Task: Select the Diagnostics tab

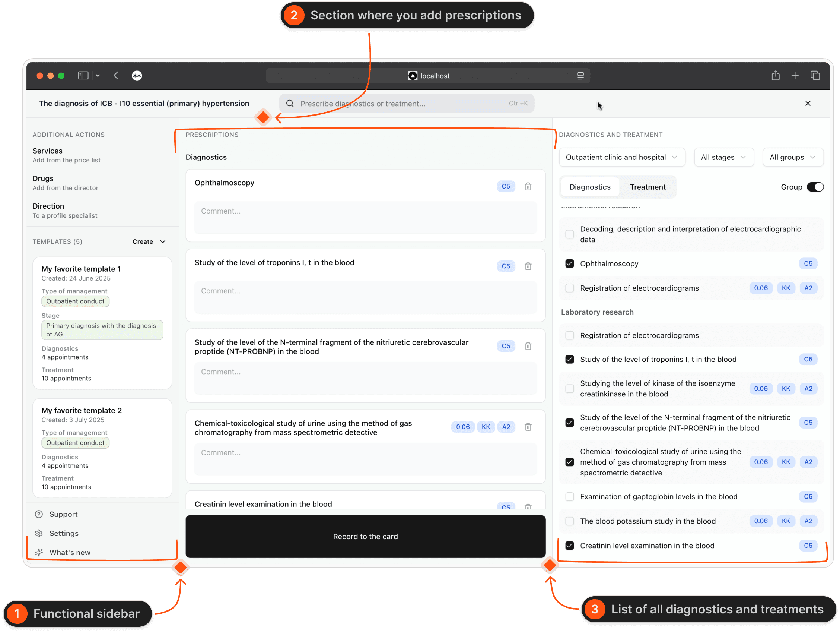Action: pyautogui.click(x=590, y=187)
